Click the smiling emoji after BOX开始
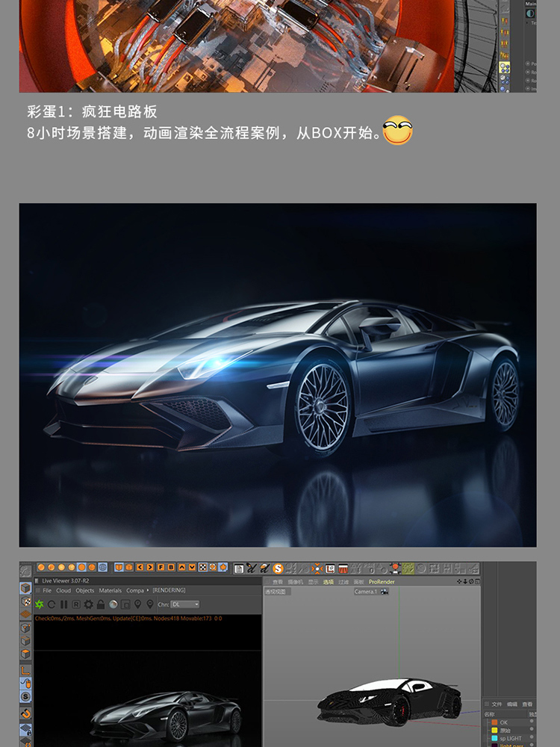Image resolution: width=560 pixels, height=747 pixels. pyautogui.click(x=398, y=130)
